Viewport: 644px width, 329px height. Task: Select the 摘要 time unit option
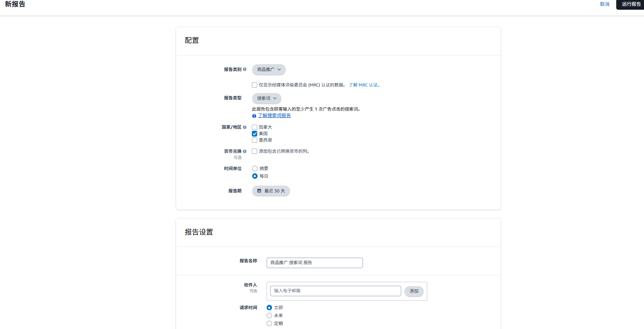[x=255, y=169]
